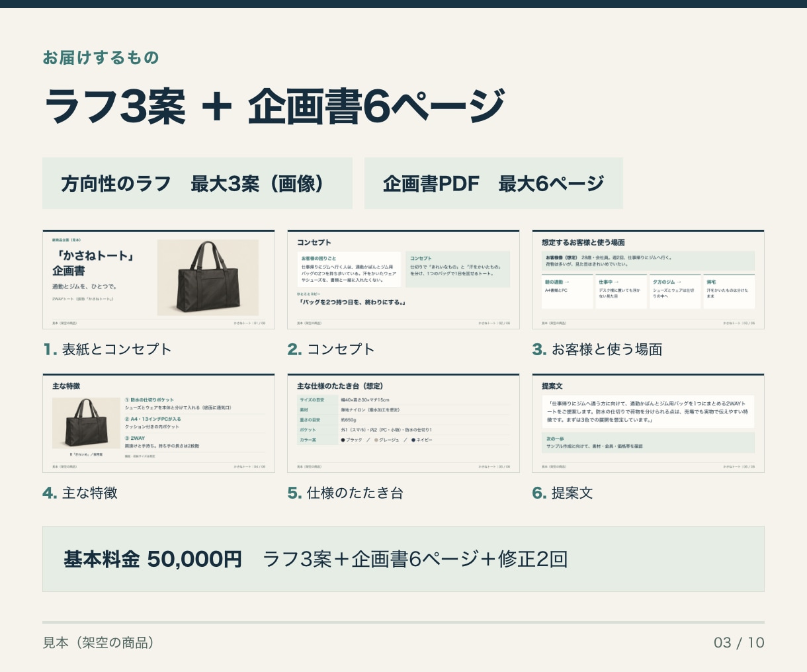The image size is (807, 672).
Task: Click the caption '3. お客様と使う場面'
Action: [597, 349]
